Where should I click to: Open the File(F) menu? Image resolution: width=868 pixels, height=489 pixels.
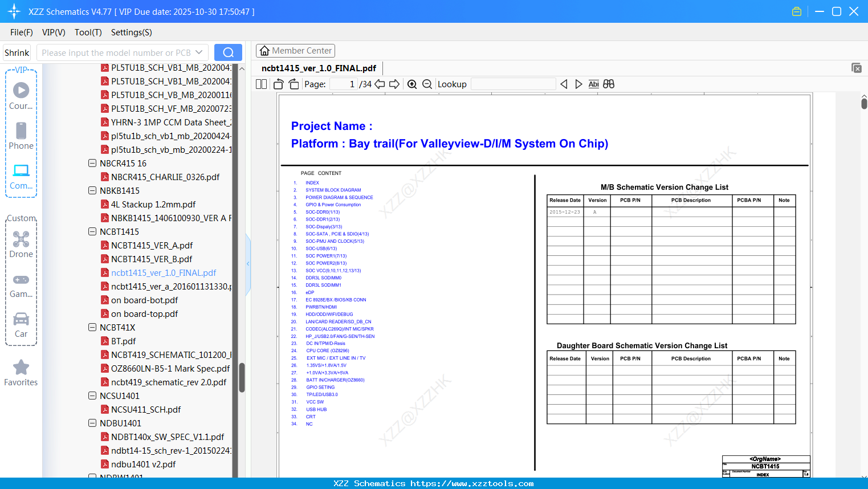point(22,32)
